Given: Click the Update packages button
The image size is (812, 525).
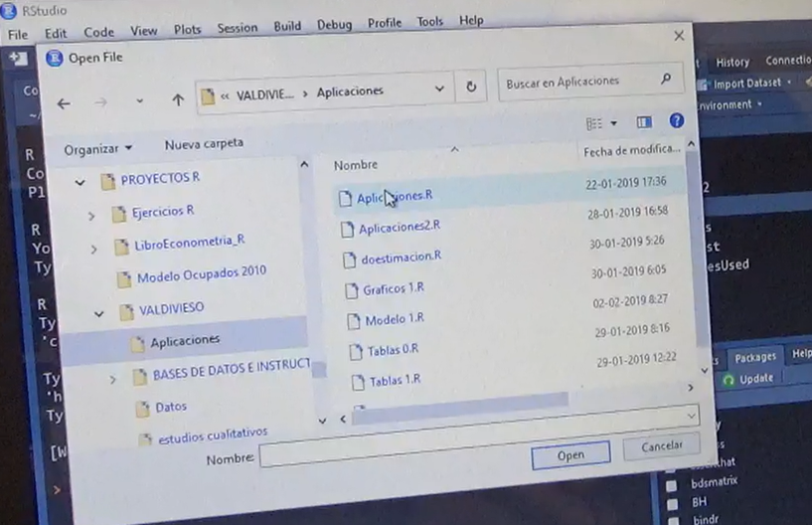Looking at the screenshot, I should point(748,380).
